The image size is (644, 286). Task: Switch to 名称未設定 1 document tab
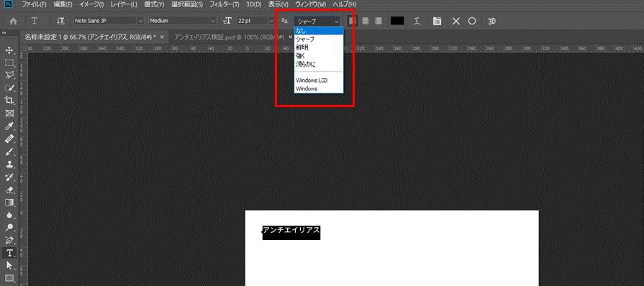(91, 37)
